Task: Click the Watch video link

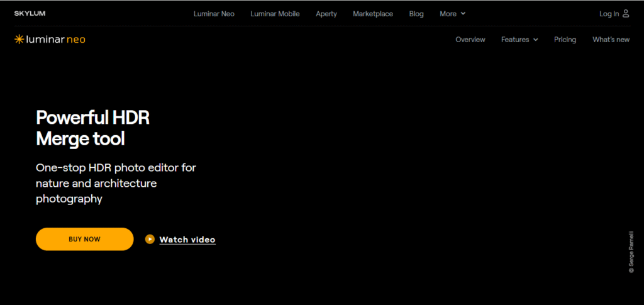Action: [x=187, y=240]
